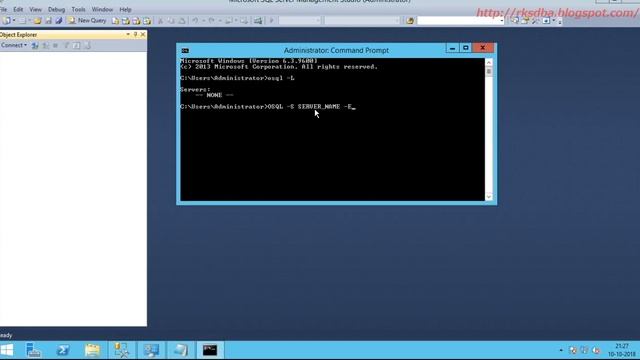Click the New Query button
This screenshot has width=640, height=360.
coord(87,20)
